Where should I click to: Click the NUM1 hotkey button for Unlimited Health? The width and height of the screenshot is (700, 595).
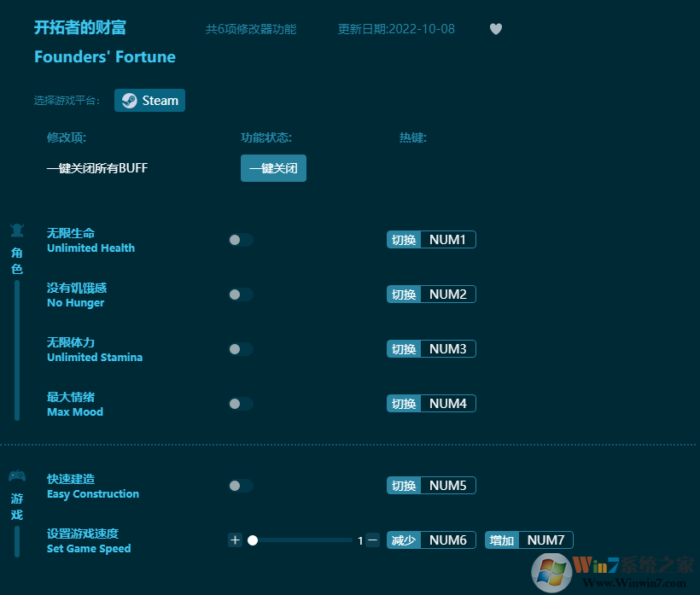click(431, 239)
